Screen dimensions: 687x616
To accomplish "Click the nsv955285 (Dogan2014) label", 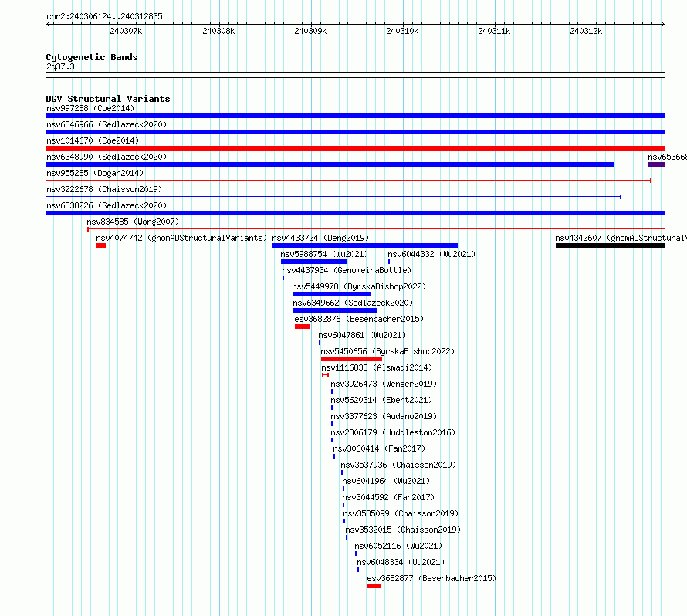I will point(95,173).
